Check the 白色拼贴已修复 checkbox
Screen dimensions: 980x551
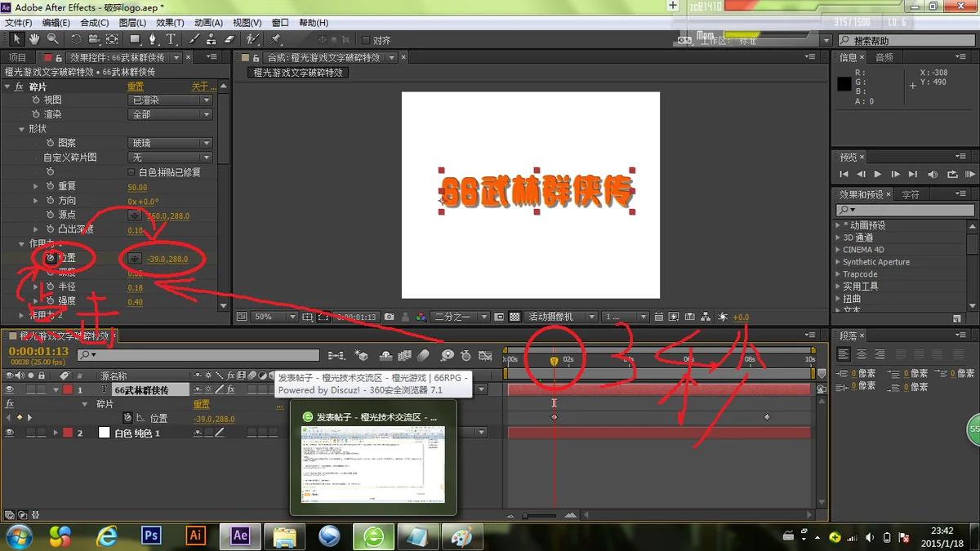click(131, 172)
